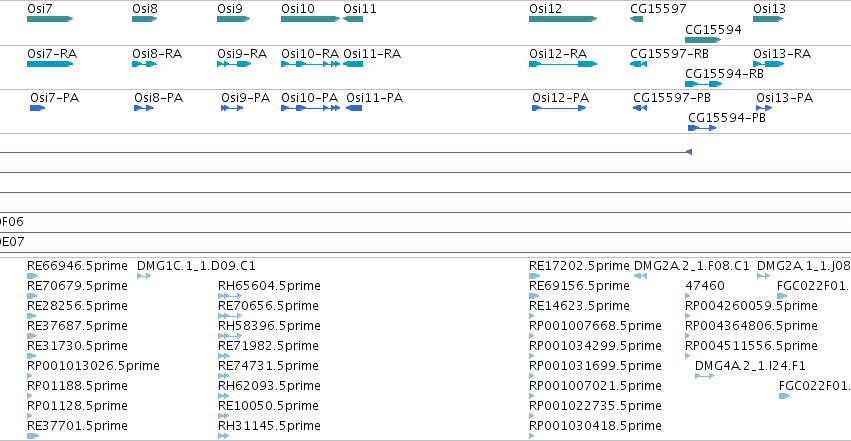The height and width of the screenshot is (441, 851).
Task: Click the purple arrowhead line end marker
Action: pos(689,152)
